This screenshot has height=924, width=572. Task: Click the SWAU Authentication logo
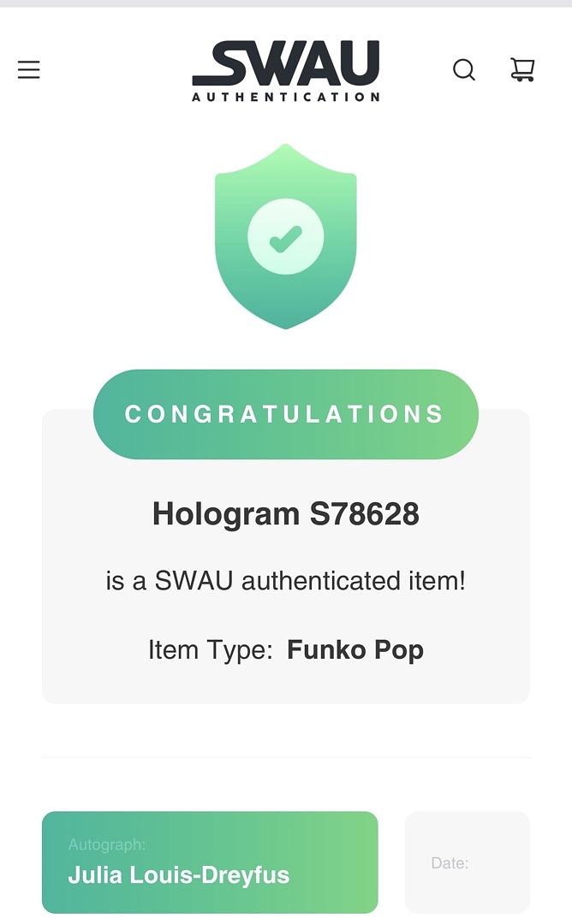[286, 64]
